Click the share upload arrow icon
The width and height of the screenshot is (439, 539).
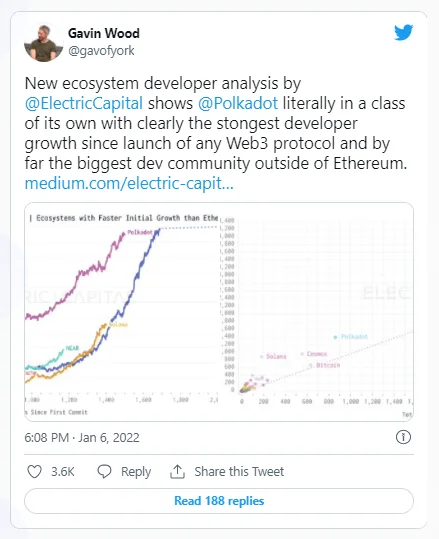point(177,471)
